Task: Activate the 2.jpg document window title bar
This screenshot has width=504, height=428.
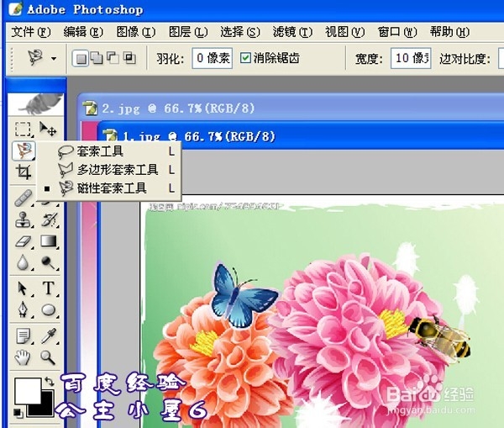Action: tap(291, 108)
